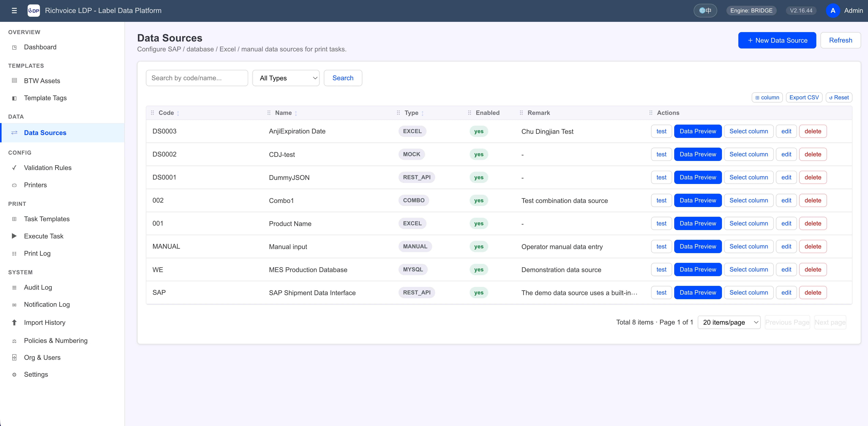This screenshot has height=426, width=868.
Task: Open Execute Task page
Action: coord(44,236)
